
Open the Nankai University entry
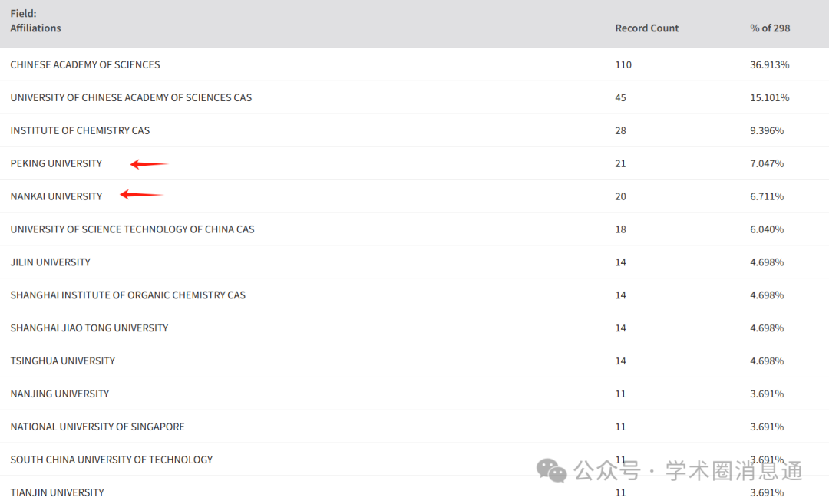click(x=56, y=196)
